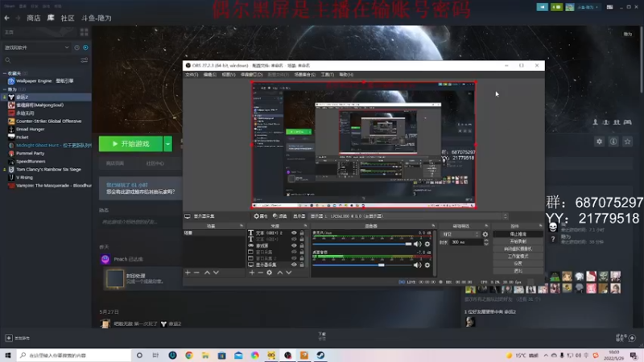The image size is (644, 362).
Task: Click the second button in the OBS Controls panel
Action: click(518, 241)
